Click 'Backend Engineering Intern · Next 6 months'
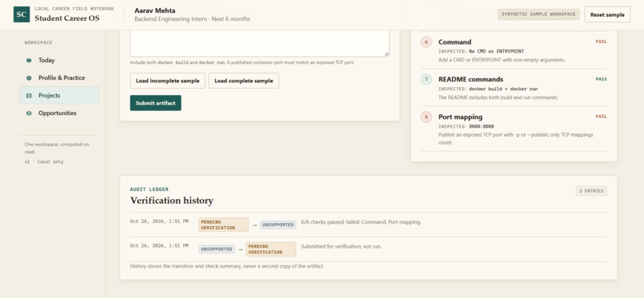The image size is (644, 298). (x=193, y=19)
